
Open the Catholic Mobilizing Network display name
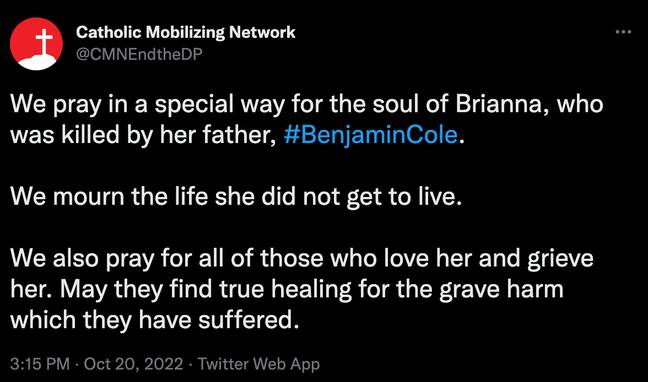point(186,32)
